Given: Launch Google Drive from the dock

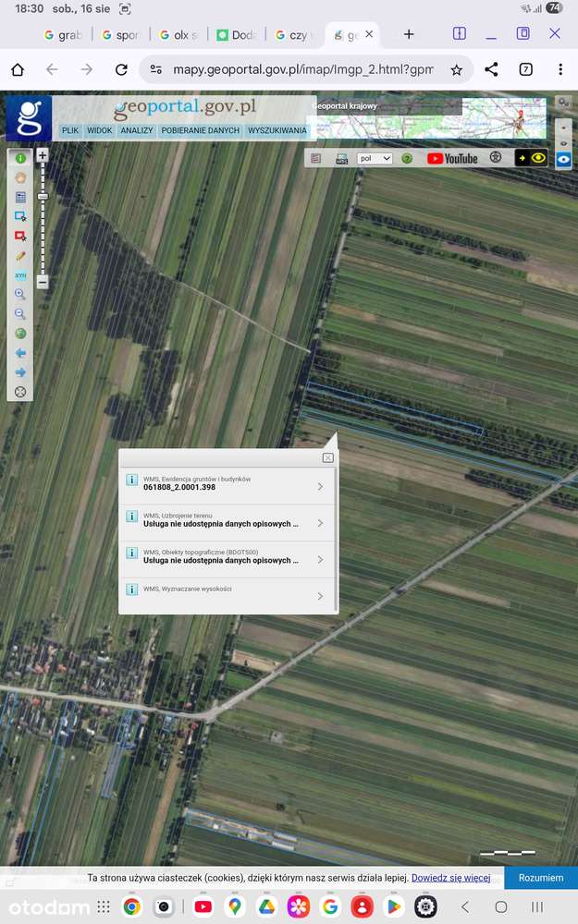Looking at the screenshot, I should [266, 906].
